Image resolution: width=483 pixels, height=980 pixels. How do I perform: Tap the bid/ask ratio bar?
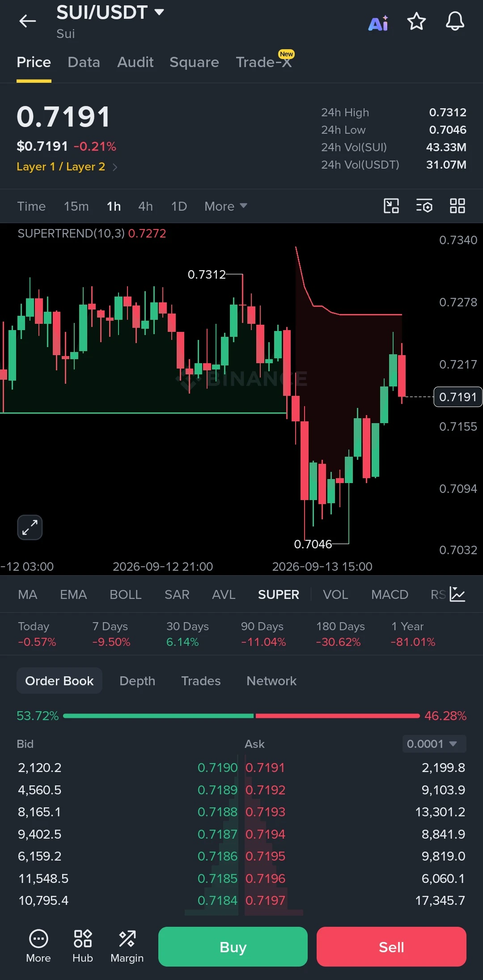241,716
